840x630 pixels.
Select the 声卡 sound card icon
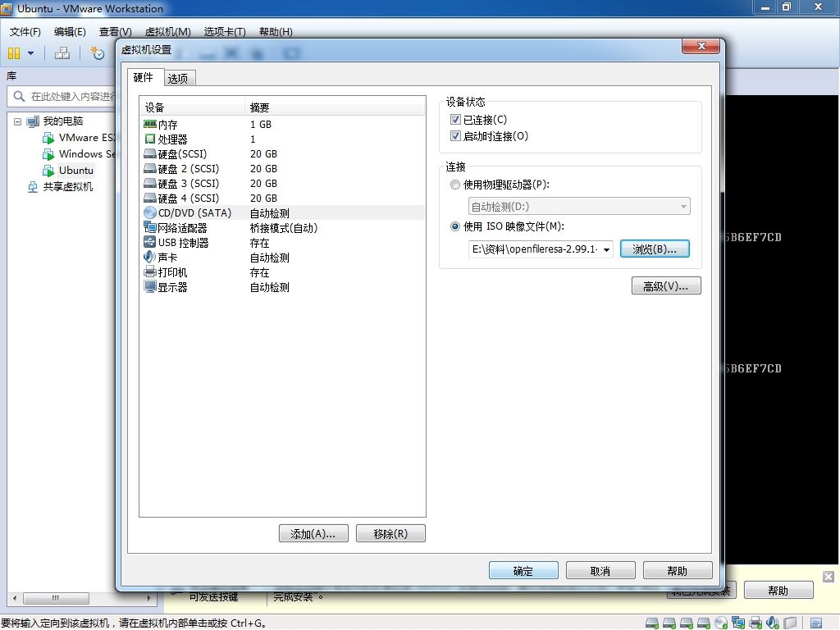click(150, 257)
